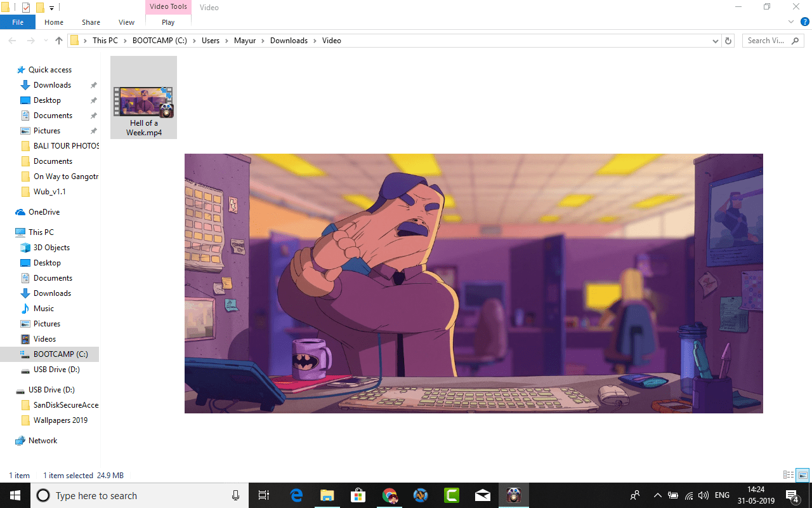
Task: Open Videos under This PC
Action: click(44, 339)
